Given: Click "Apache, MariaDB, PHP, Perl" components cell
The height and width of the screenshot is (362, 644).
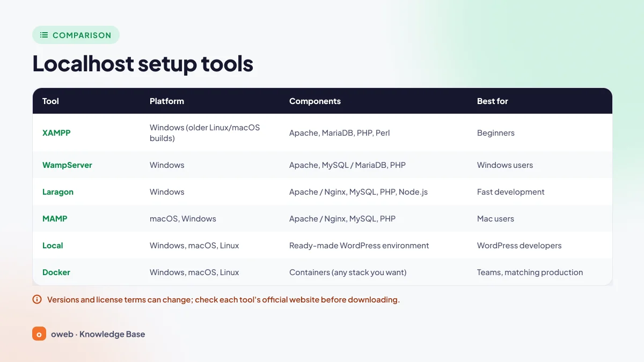Looking at the screenshot, I should 340,133.
